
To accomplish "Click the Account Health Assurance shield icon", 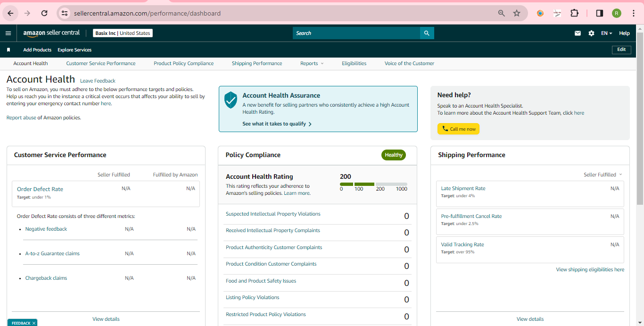I will click(231, 100).
